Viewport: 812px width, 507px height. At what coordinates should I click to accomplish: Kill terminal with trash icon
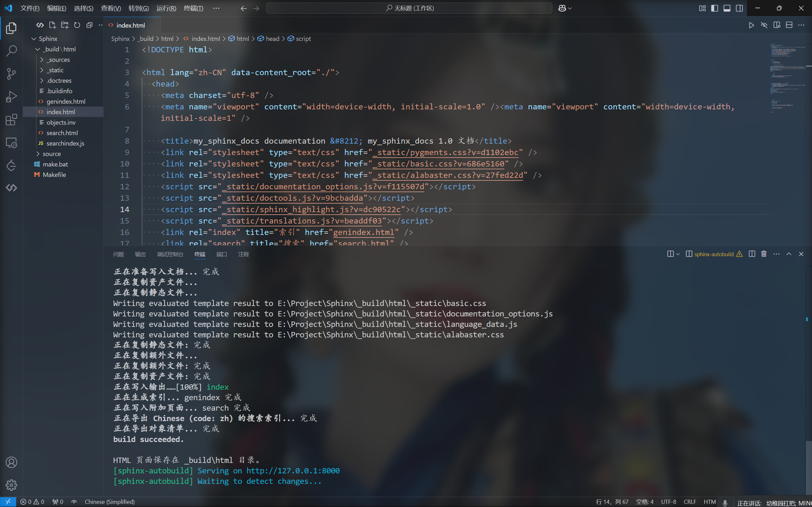click(x=764, y=254)
